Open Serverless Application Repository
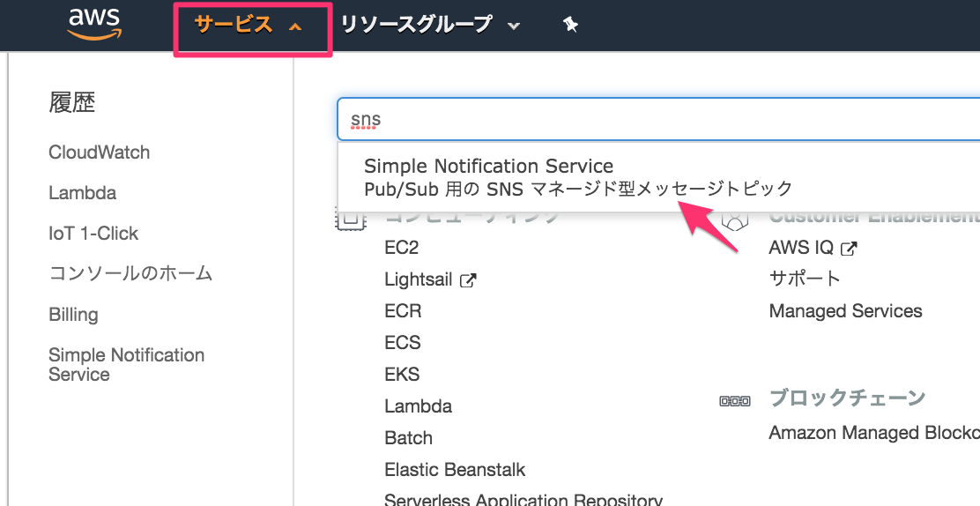 tap(523, 500)
